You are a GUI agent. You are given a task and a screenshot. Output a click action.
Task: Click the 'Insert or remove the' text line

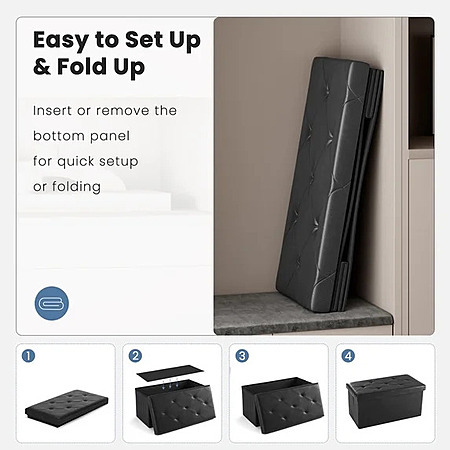105,111
